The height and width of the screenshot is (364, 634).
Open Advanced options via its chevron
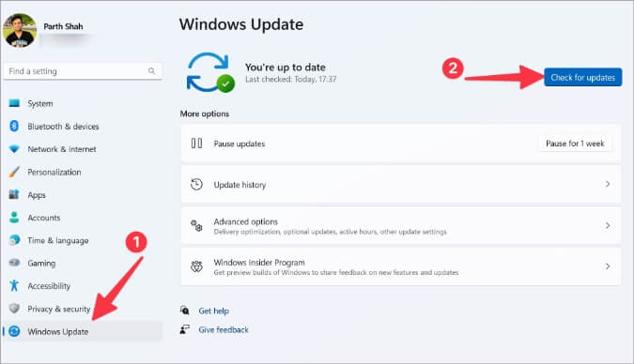[608, 225]
